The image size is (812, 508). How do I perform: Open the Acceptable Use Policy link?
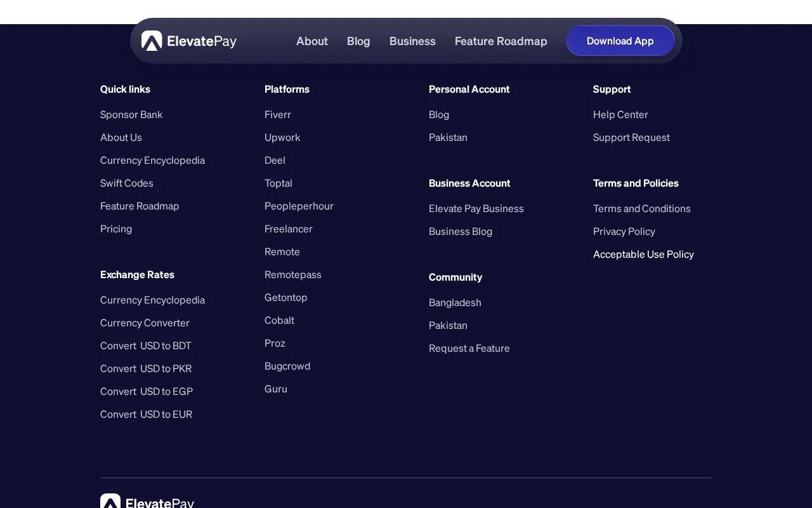coord(643,254)
